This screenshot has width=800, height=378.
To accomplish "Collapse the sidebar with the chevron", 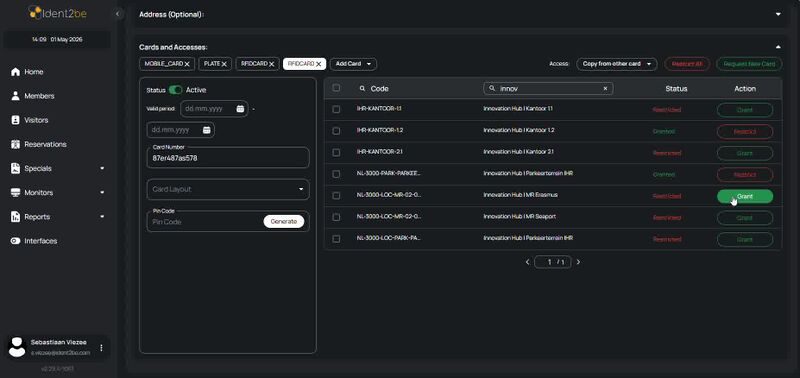I will coord(118,14).
